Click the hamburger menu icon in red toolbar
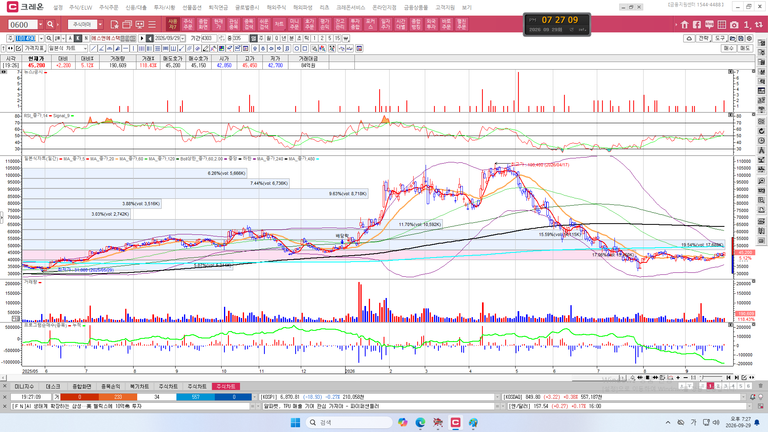Image resolution: width=768 pixels, height=432 pixels. tap(152, 24)
